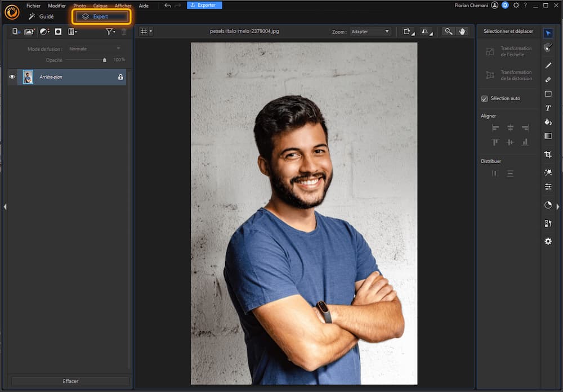This screenshot has height=392, width=563.
Task: Select the Pen brush tool
Action: tap(548, 65)
